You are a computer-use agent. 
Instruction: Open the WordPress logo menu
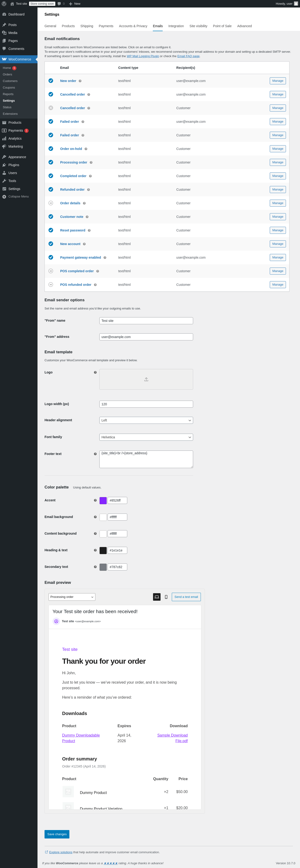pos(4,4)
